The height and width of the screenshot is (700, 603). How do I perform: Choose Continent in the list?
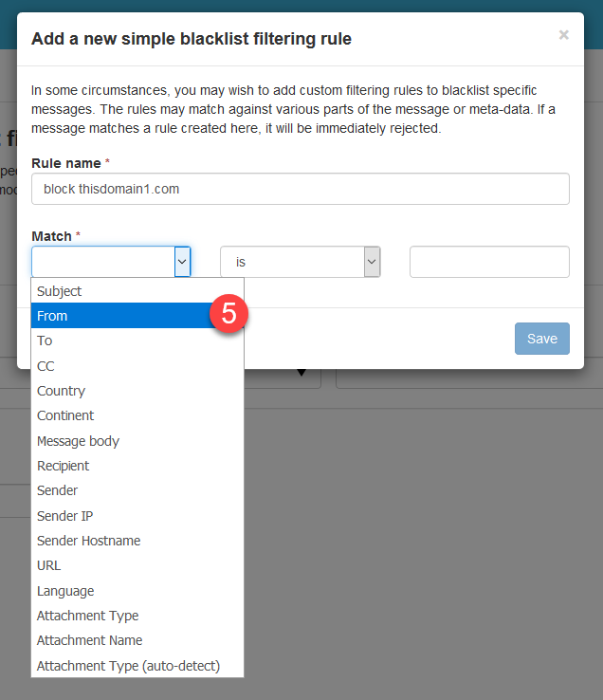(65, 415)
